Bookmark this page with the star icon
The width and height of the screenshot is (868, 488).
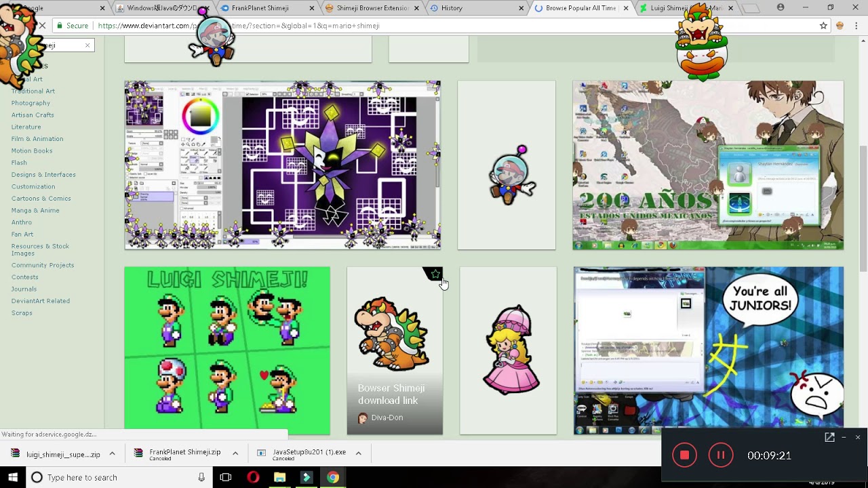point(823,26)
